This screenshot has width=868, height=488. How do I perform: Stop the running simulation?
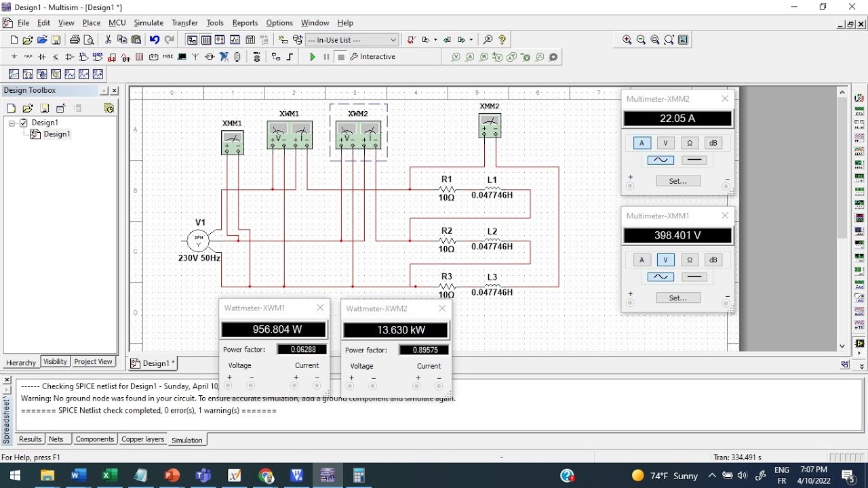pos(341,57)
